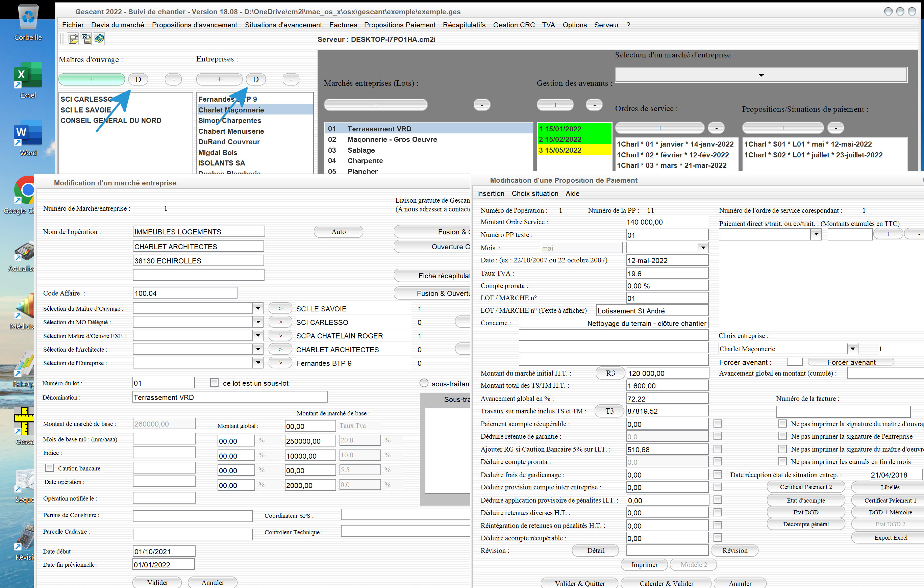Screen dimensions: 924x588
Task: Click the Code Affaire field
Action: coord(185,293)
